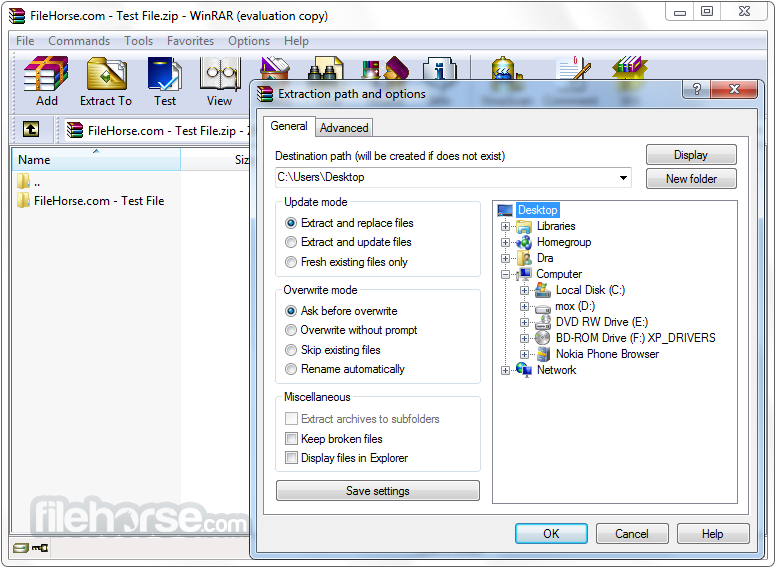776x568 pixels.
Task: Choose Rename automatically option
Action: pyautogui.click(x=291, y=369)
